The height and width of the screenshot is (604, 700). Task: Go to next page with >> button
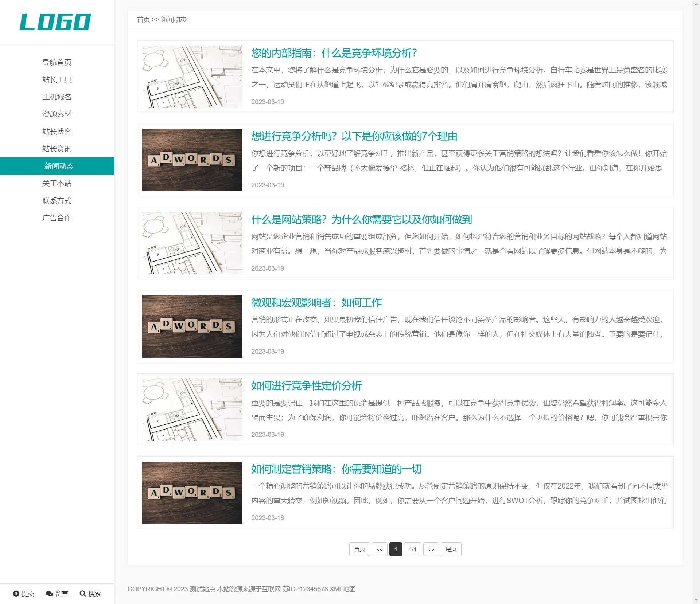click(x=431, y=549)
